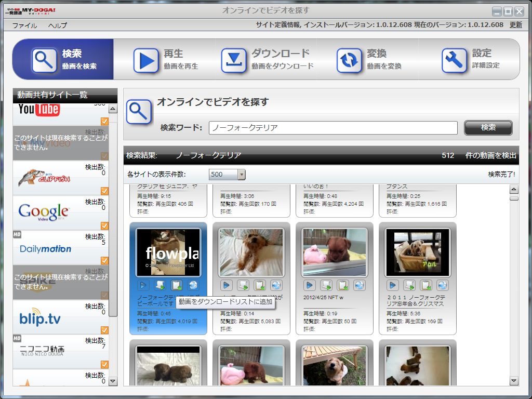Screen dimensions: 532x399
Task: Select the flowplayer thumbnail video card
Action: pyautogui.click(x=168, y=252)
